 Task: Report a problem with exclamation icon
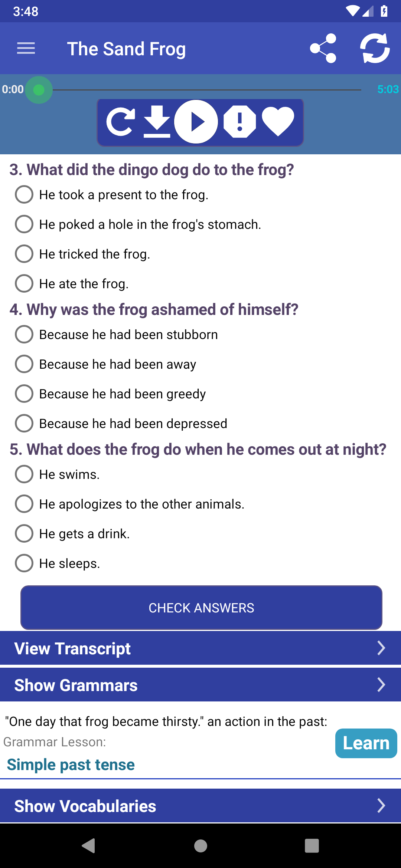click(x=240, y=122)
